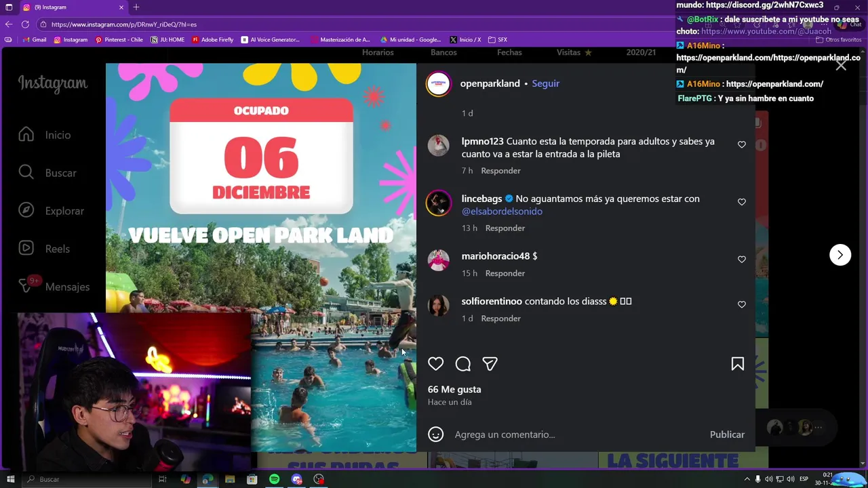
Task: Open mariohoracio48's profile from the comment
Action: [496, 256]
